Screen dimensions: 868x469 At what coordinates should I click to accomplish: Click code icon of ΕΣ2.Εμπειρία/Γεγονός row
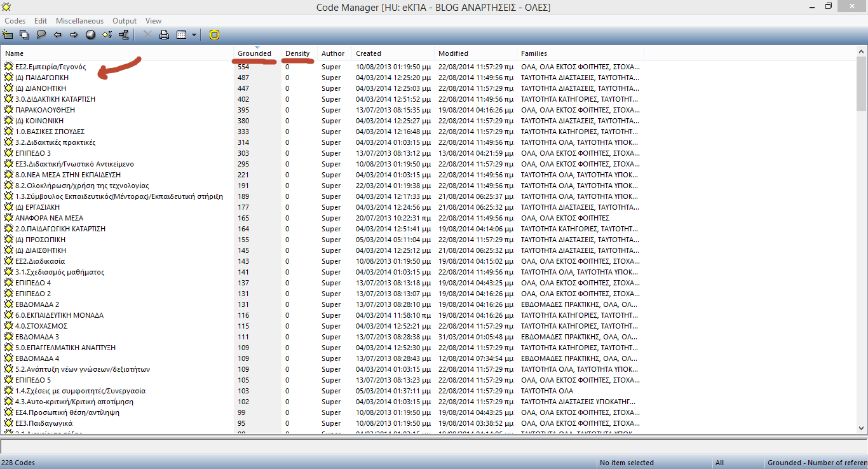[x=9, y=67]
